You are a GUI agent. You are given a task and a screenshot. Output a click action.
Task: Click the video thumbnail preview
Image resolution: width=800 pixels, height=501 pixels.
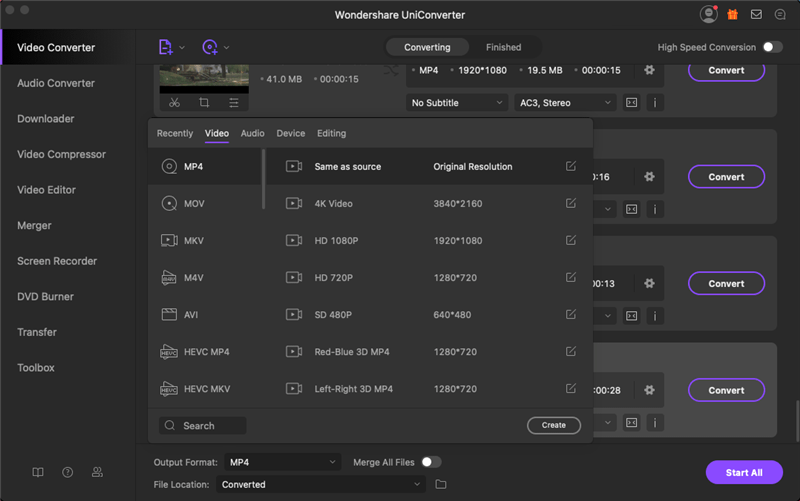(x=204, y=79)
